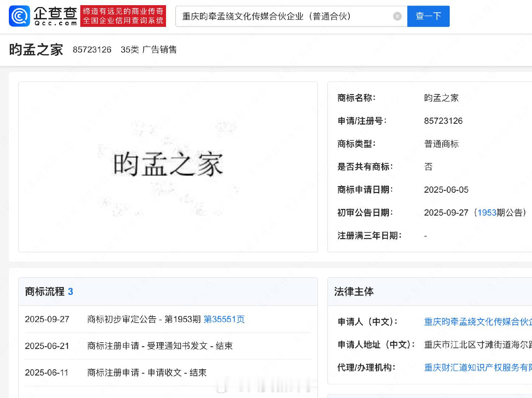Click the 企查查 Qcc.com text logo

55,16
